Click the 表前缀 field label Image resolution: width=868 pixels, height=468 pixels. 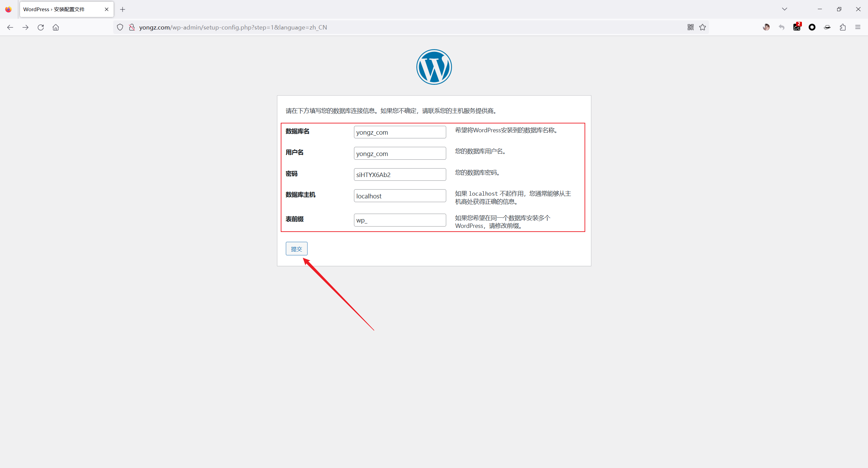294,219
